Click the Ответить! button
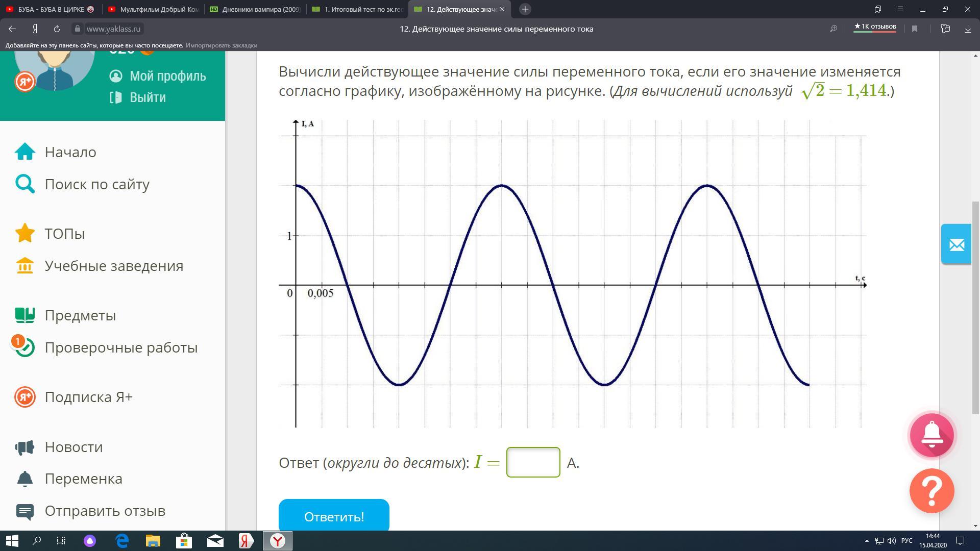Image resolution: width=980 pixels, height=551 pixels. (334, 516)
